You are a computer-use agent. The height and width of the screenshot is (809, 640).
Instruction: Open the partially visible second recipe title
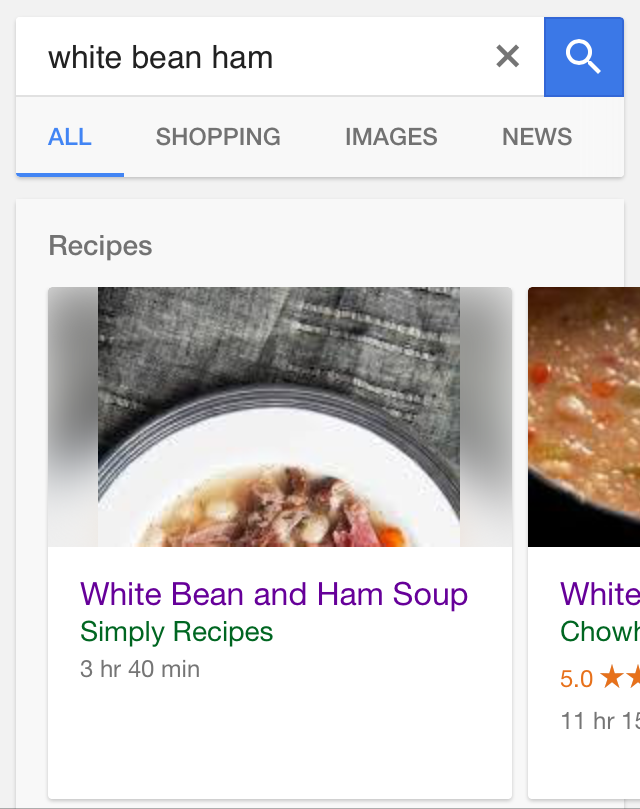pos(600,594)
